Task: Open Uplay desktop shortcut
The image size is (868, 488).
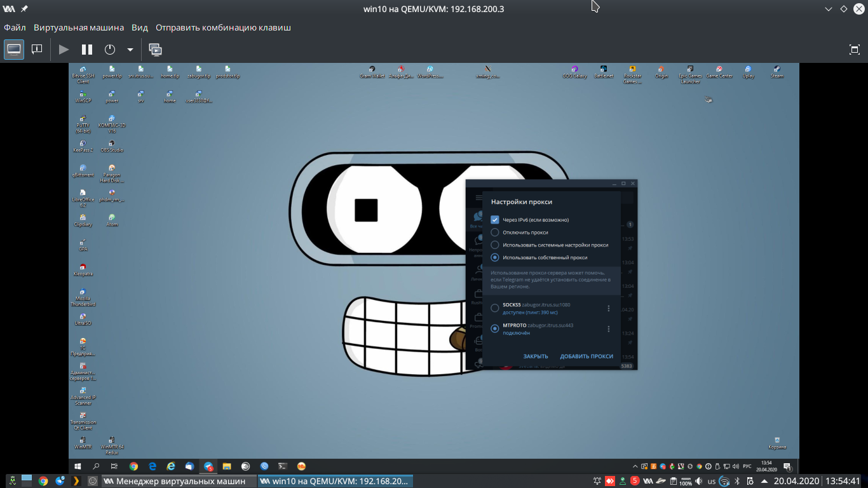Action: pyautogui.click(x=748, y=72)
